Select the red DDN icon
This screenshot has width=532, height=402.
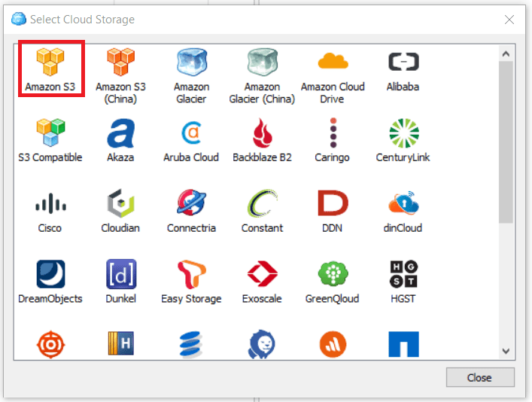tap(333, 203)
